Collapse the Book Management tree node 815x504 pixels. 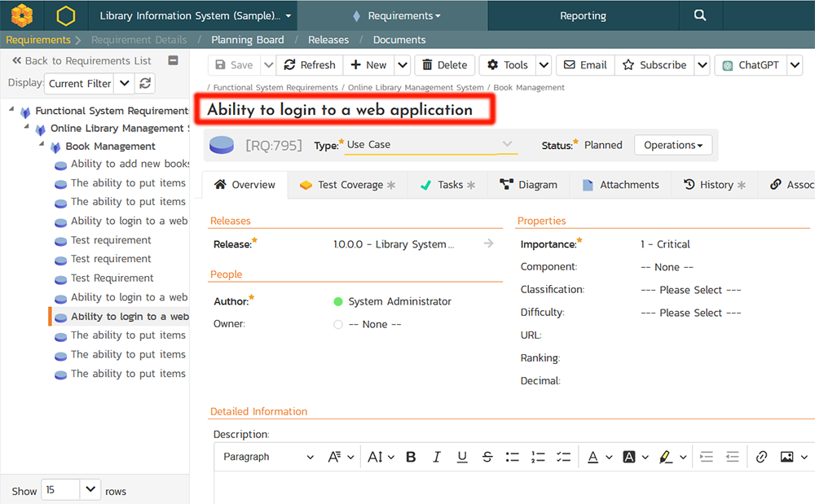[42, 146]
